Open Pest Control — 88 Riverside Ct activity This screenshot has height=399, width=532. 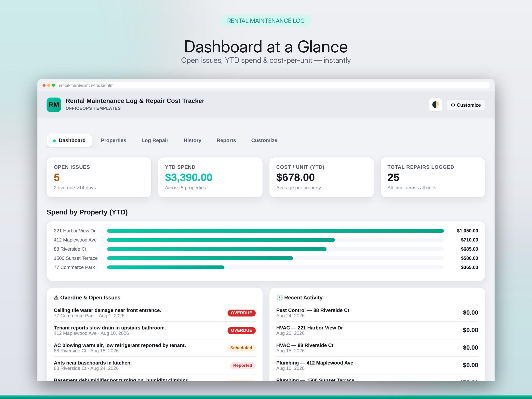click(377, 313)
